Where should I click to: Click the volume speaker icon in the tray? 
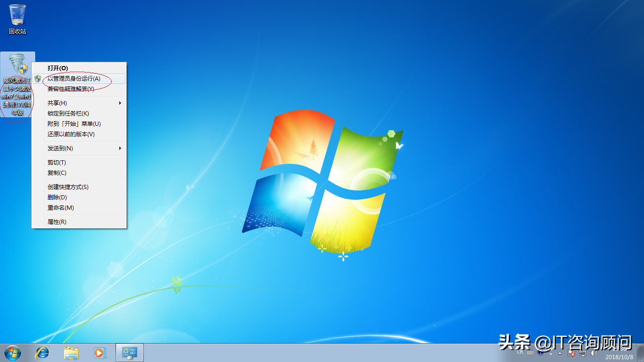coord(594,353)
